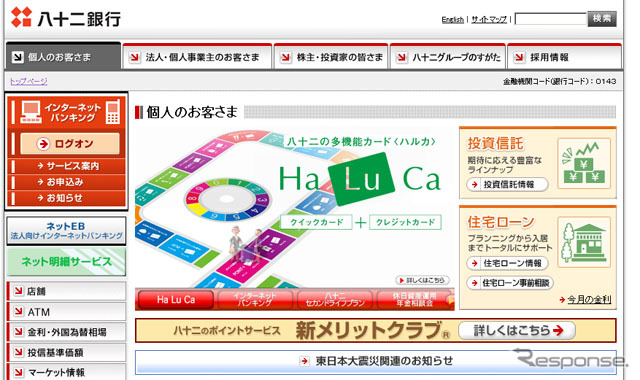This screenshot has width=640, height=380.
Task: Click 詳しくはこちら on 新メリットクラブ banner
Action: click(517, 330)
